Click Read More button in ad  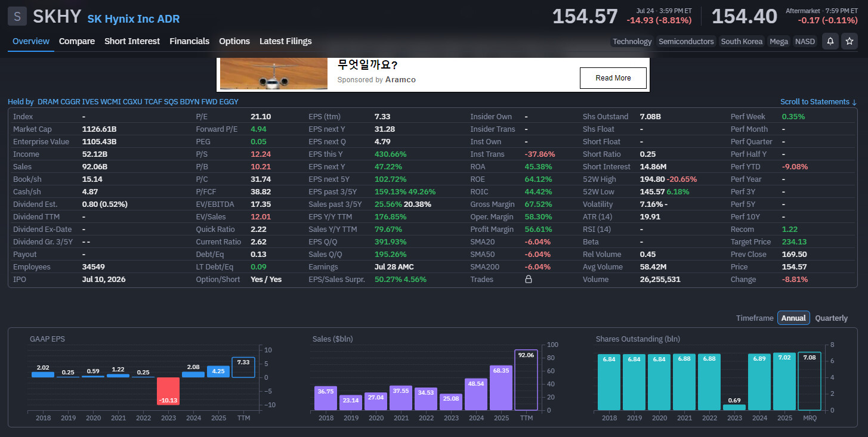(613, 78)
